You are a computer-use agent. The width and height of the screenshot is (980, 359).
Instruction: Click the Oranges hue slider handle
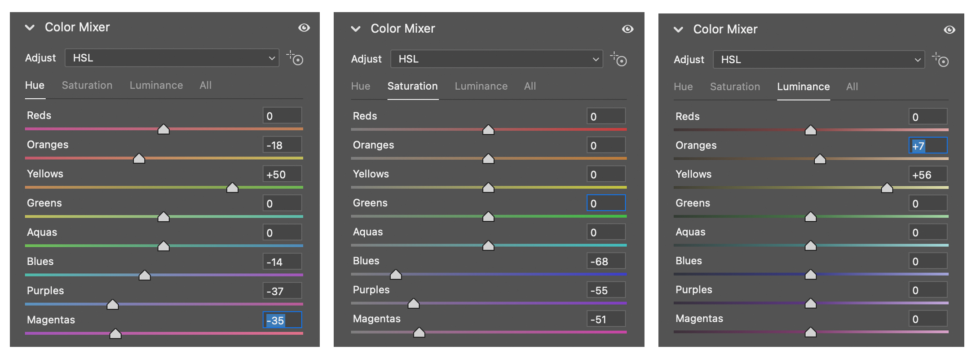coord(139,158)
